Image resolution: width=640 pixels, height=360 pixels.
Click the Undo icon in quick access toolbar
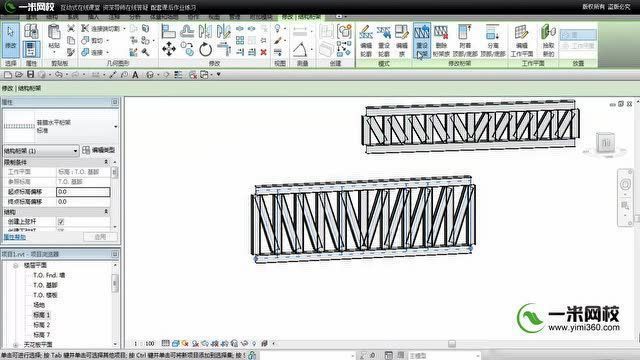click(x=59, y=75)
